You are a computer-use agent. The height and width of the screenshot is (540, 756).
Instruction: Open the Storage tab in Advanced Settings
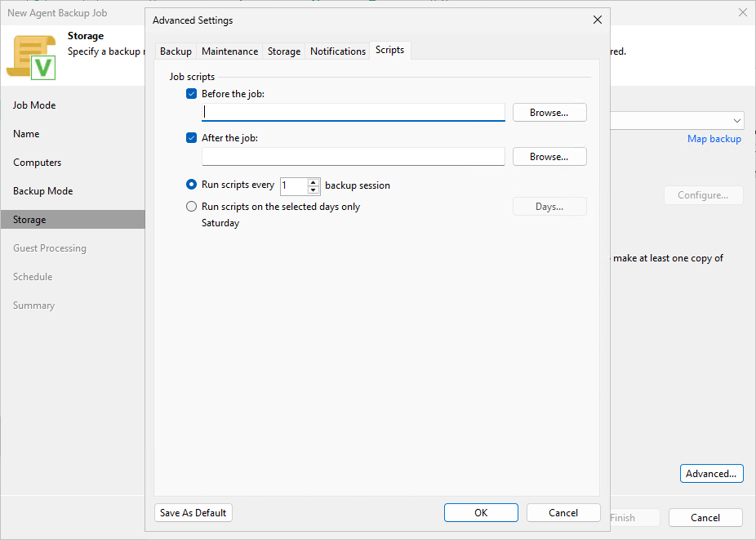[284, 51]
